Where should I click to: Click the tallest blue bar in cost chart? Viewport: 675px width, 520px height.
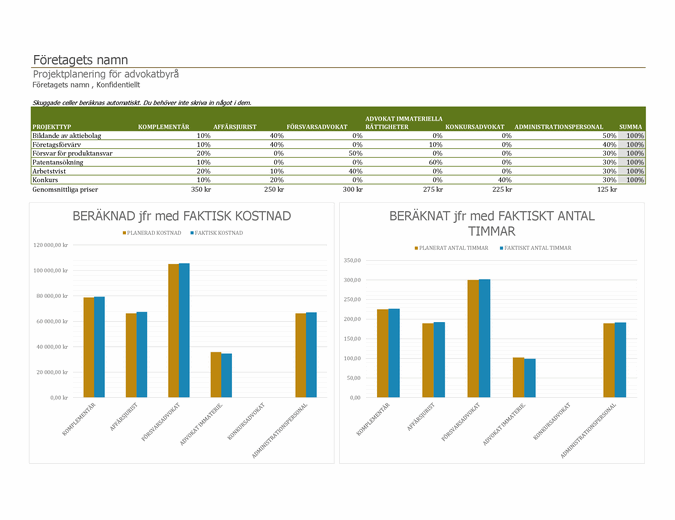(184, 330)
